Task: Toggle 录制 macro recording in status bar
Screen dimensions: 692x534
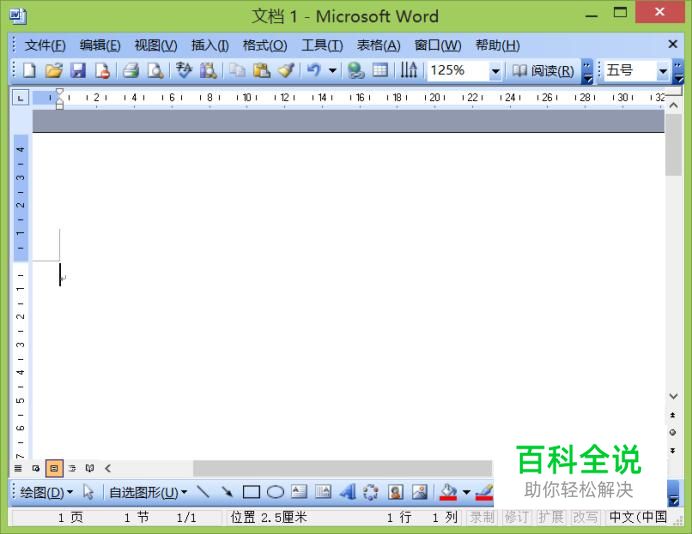Action: 482,517
